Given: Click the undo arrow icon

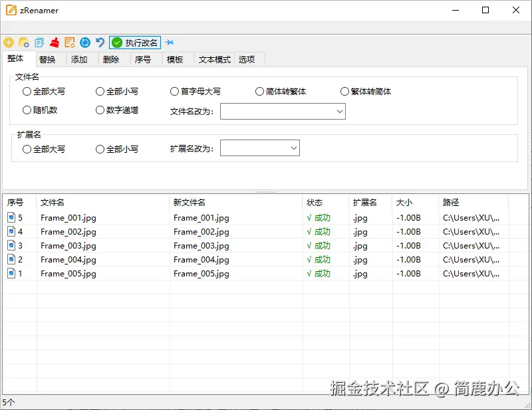Looking at the screenshot, I should [x=100, y=43].
